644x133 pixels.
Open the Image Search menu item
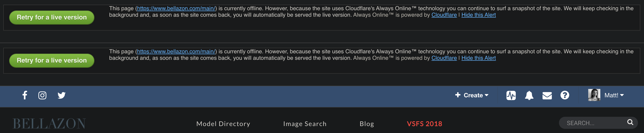(305, 124)
